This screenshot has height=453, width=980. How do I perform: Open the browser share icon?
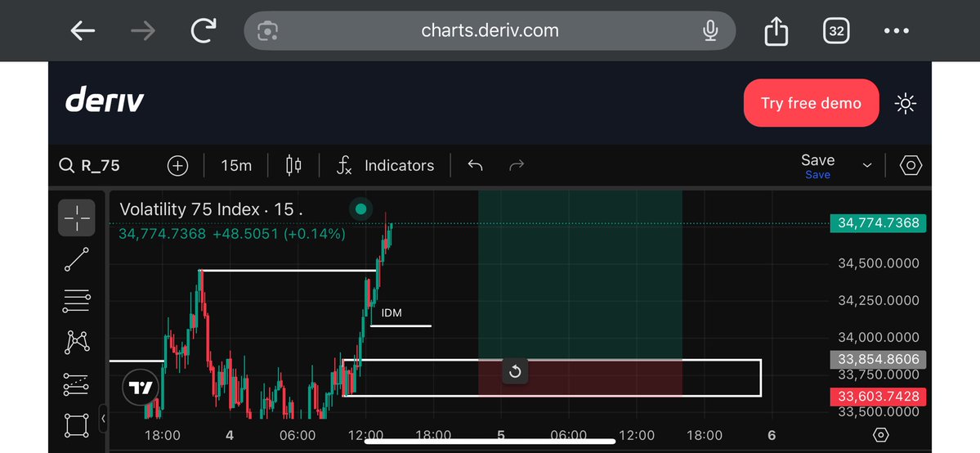tap(776, 30)
